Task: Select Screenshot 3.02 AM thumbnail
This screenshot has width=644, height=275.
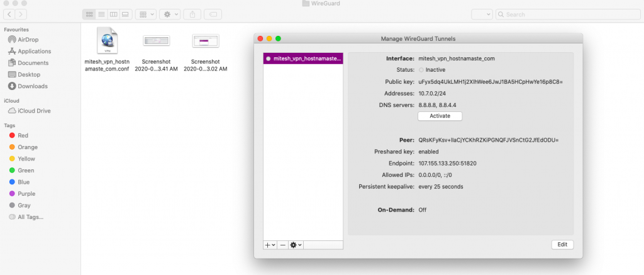Action: point(206,41)
